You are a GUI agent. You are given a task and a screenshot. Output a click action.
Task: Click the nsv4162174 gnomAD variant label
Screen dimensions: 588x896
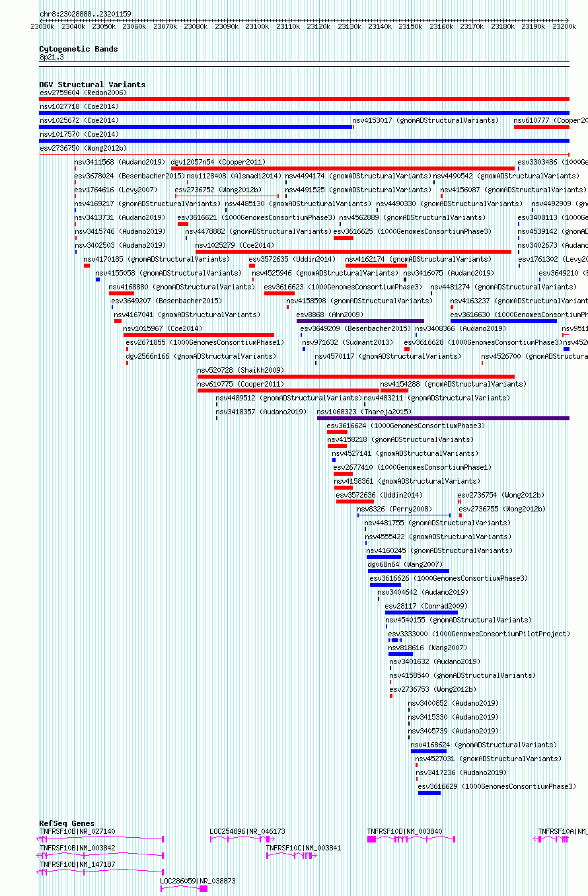click(418, 259)
